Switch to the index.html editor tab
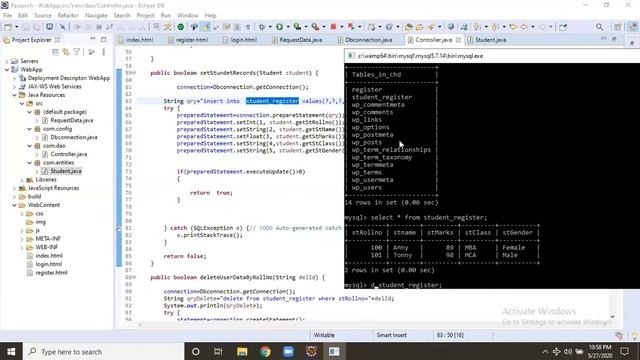The image size is (640, 360). click(140, 40)
